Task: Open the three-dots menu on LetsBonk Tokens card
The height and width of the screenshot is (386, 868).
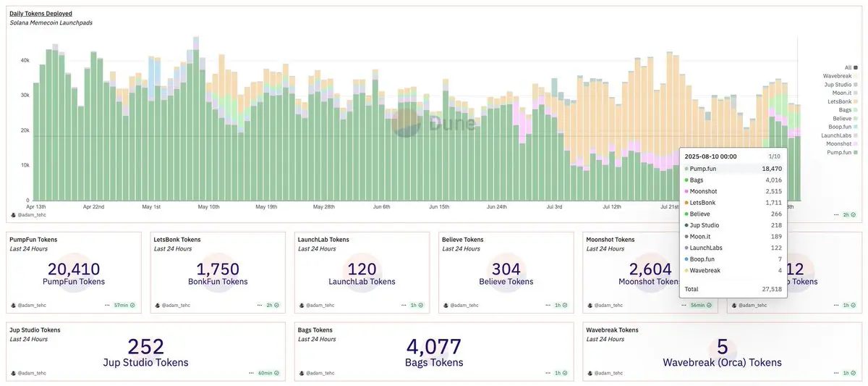Action: click(x=259, y=305)
